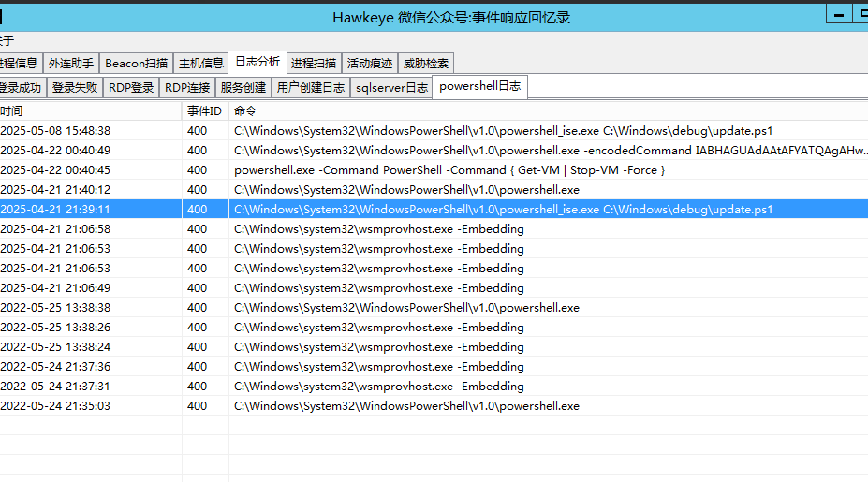The height and width of the screenshot is (482, 868).
Task: Switch to the 外连助手 tab
Action: (x=71, y=64)
